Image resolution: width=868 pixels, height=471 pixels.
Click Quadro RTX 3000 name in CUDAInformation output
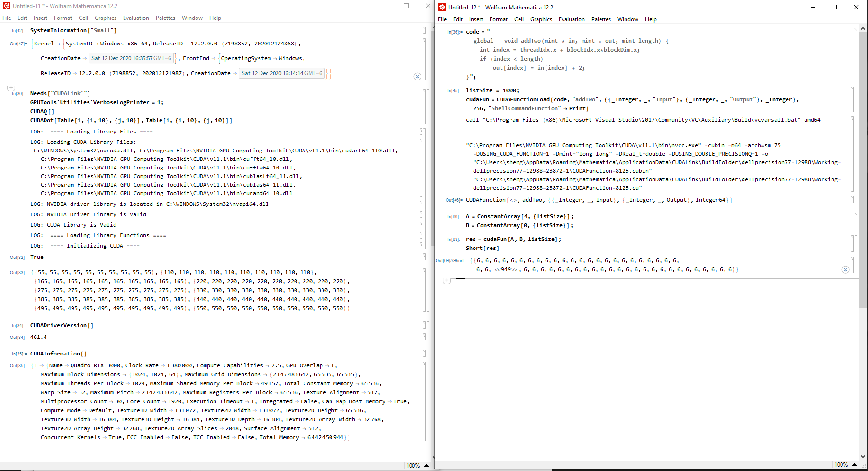pos(96,365)
